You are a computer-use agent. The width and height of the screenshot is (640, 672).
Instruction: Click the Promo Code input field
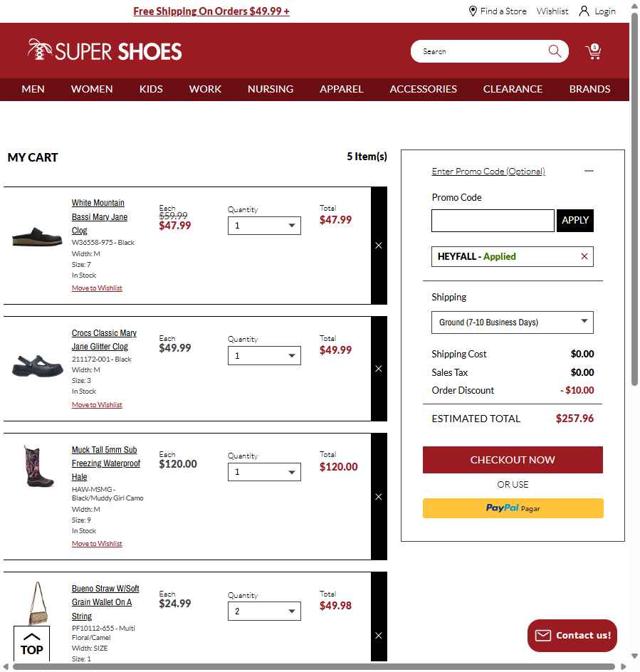492,220
